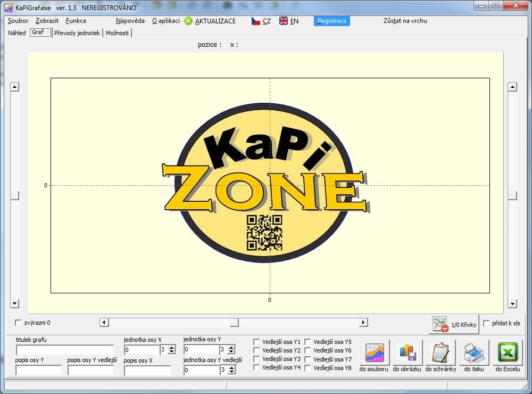Export graph with do Excelu icon
The image size is (532, 394).
508,353
